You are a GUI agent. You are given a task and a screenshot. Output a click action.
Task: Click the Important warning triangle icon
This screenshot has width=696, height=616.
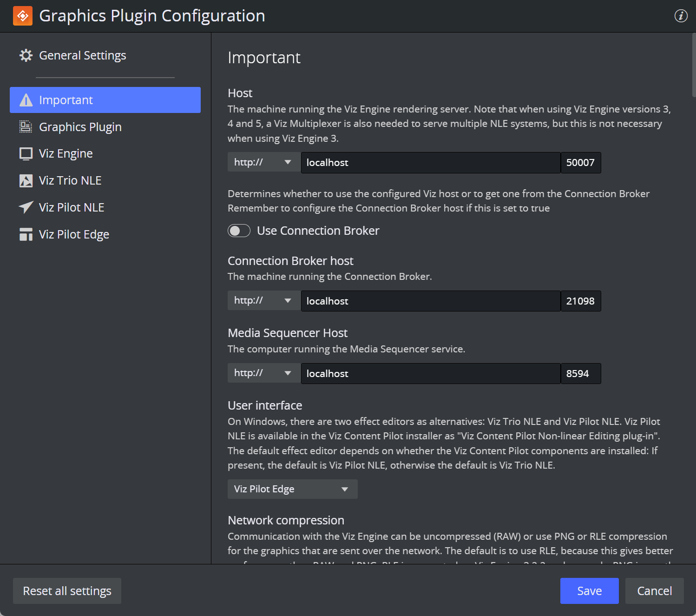[x=26, y=100]
